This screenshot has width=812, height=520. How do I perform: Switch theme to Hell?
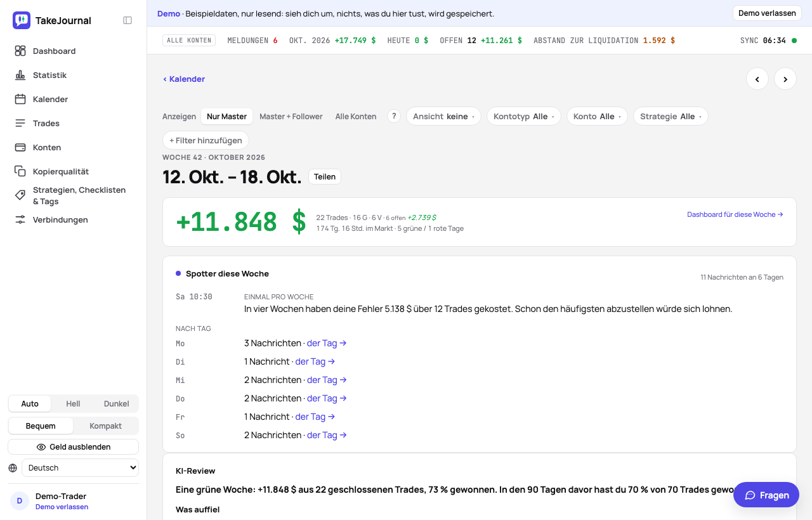click(73, 404)
